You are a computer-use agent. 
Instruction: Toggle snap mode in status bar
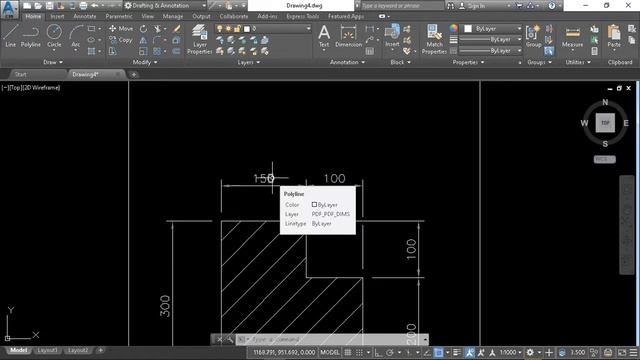(359, 352)
